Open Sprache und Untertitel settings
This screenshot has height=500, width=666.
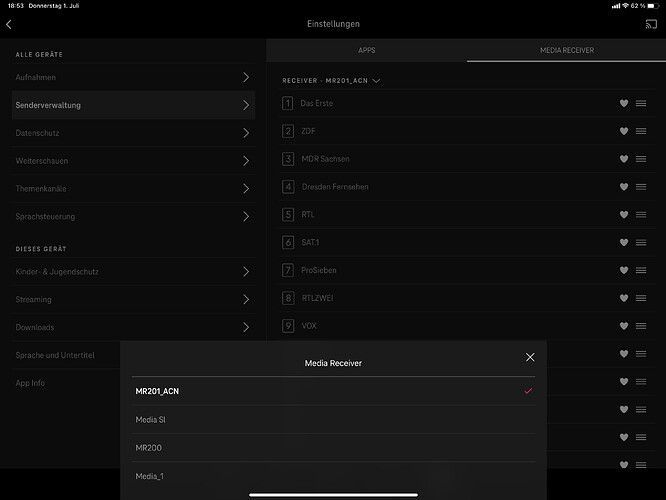(x=55, y=355)
